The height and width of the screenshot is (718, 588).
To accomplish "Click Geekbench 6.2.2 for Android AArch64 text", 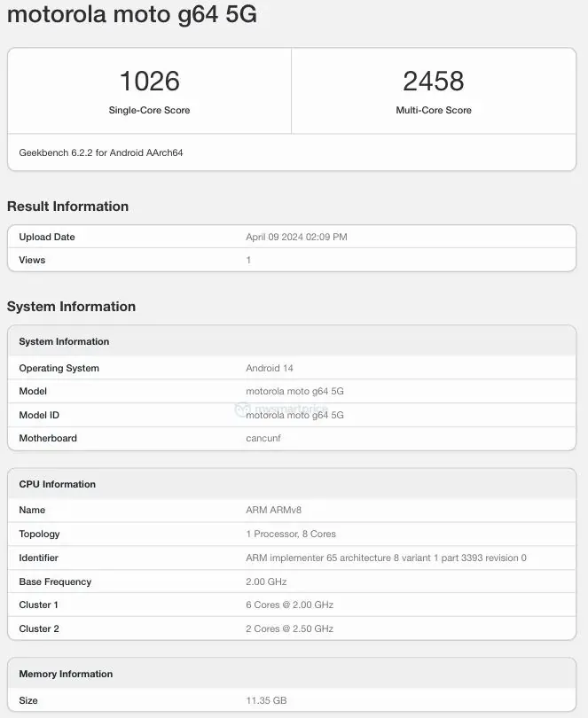I will 101,152.
